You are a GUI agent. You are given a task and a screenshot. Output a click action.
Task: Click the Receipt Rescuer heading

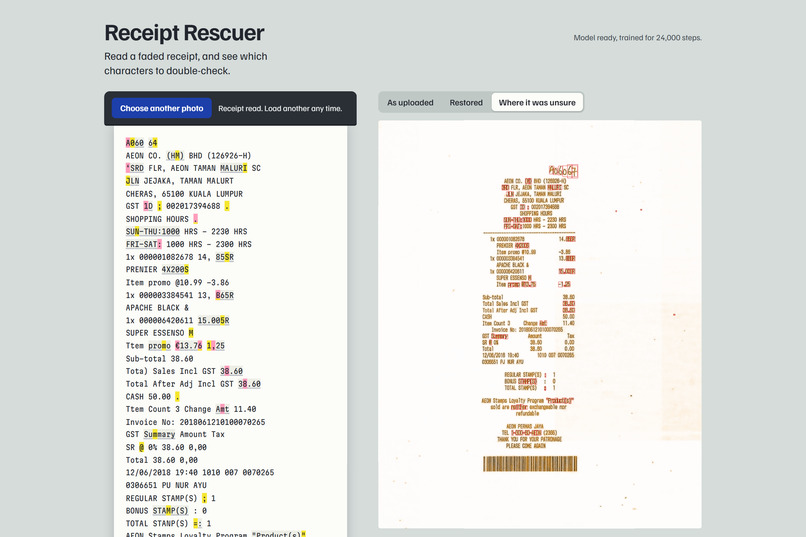click(x=184, y=33)
